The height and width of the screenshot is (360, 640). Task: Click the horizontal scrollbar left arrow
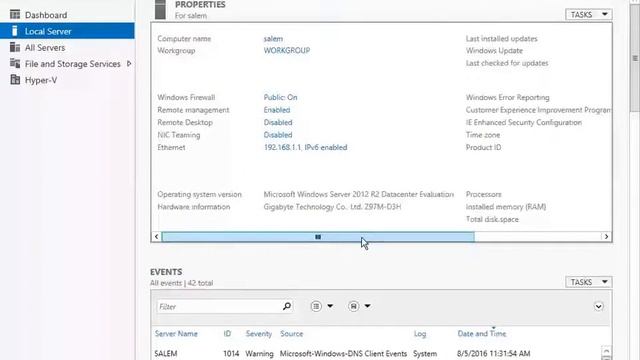pyautogui.click(x=156, y=237)
